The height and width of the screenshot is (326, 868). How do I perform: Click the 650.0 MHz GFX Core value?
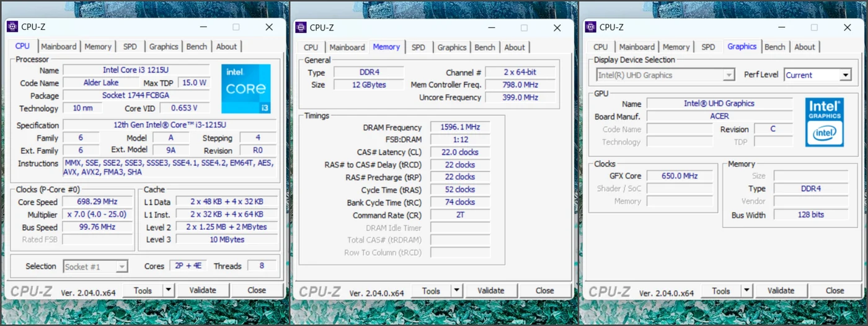click(680, 176)
